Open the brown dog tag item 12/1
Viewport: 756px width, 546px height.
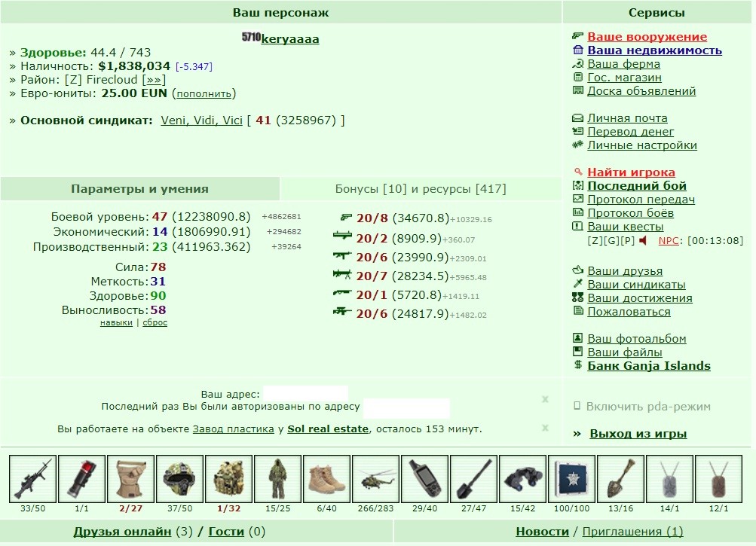coord(719,479)
